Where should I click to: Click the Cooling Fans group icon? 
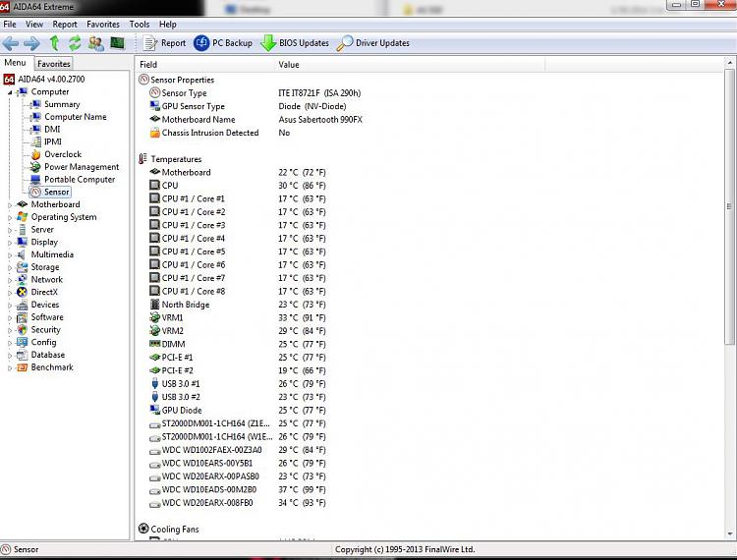click(x=143, y=529)
